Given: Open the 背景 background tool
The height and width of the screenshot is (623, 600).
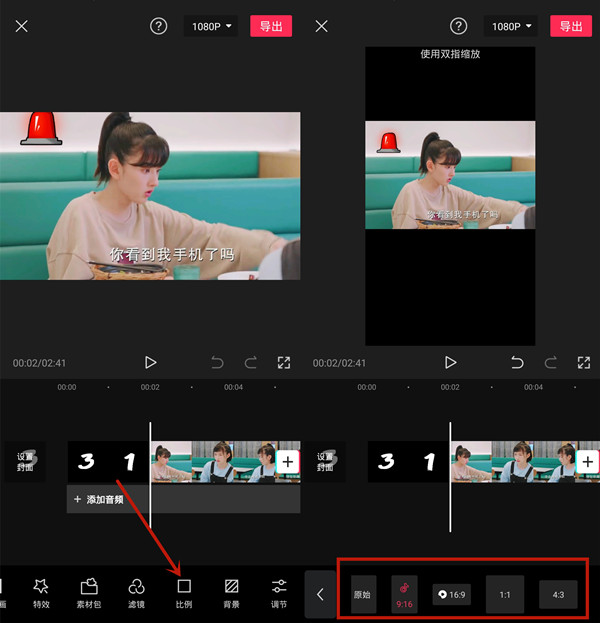Looking at the screenshot, I should [x=231, y=592].
